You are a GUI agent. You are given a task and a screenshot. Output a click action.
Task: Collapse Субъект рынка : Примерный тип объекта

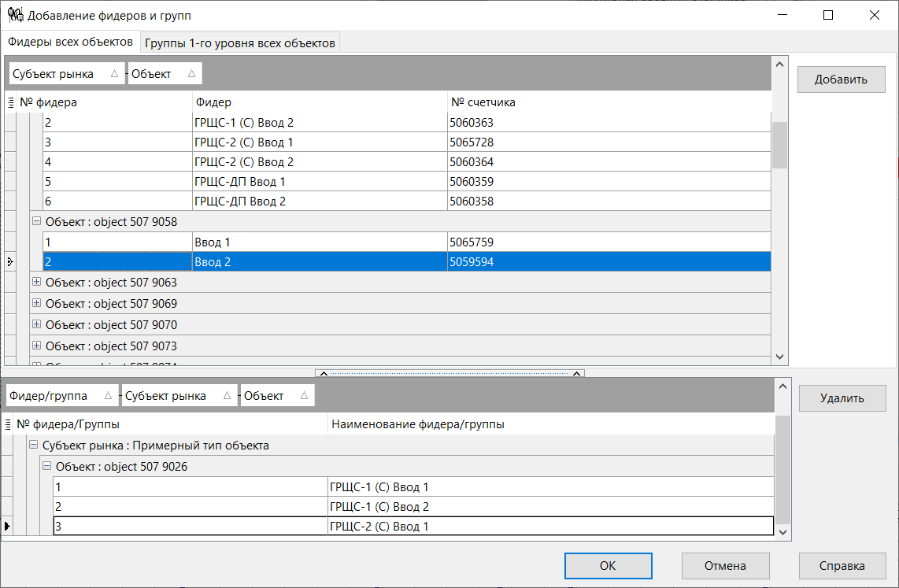[x=32, y=445]
